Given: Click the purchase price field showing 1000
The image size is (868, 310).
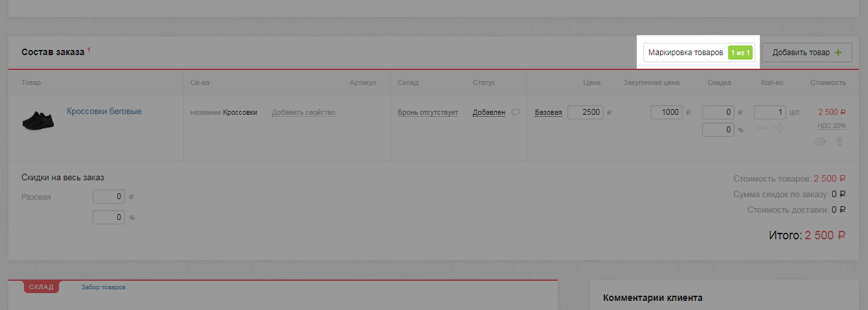Looking at the screenshot, I should (x=667, y=112).
